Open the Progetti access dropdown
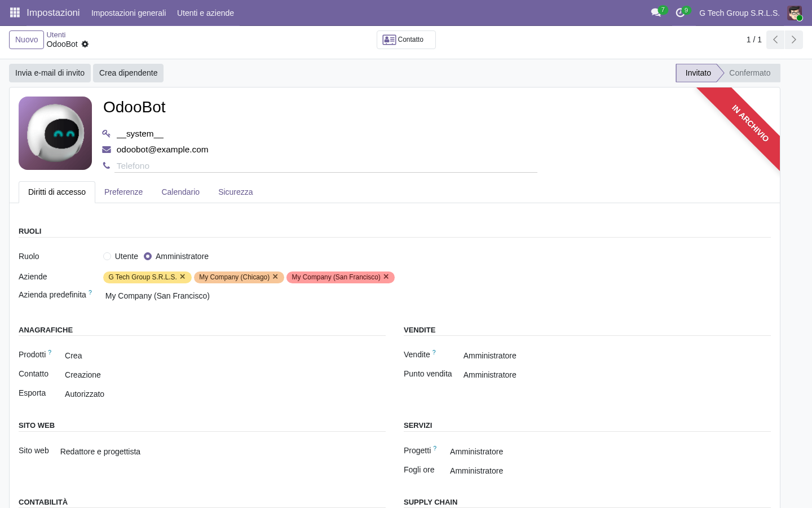 coord(610,452)
